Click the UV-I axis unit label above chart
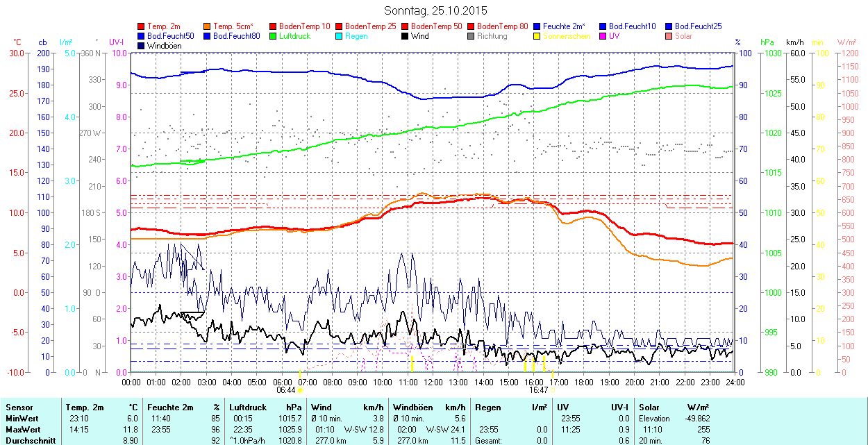Screen dimensions: 868x445 point(117,42)
